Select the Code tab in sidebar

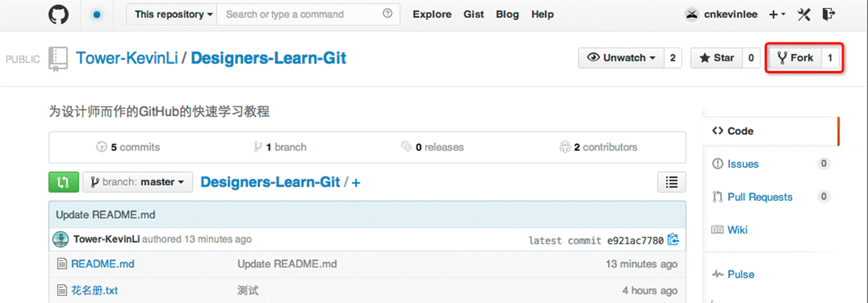(771, 131)
